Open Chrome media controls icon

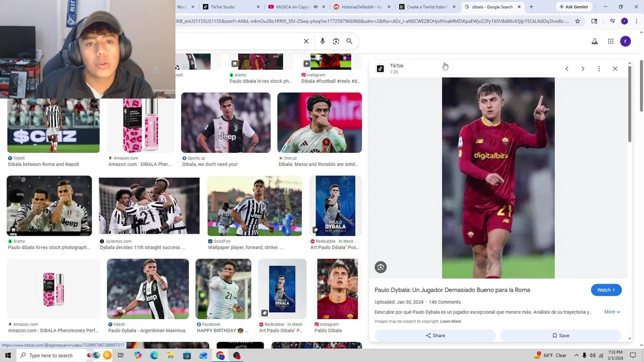coord(612,21)
